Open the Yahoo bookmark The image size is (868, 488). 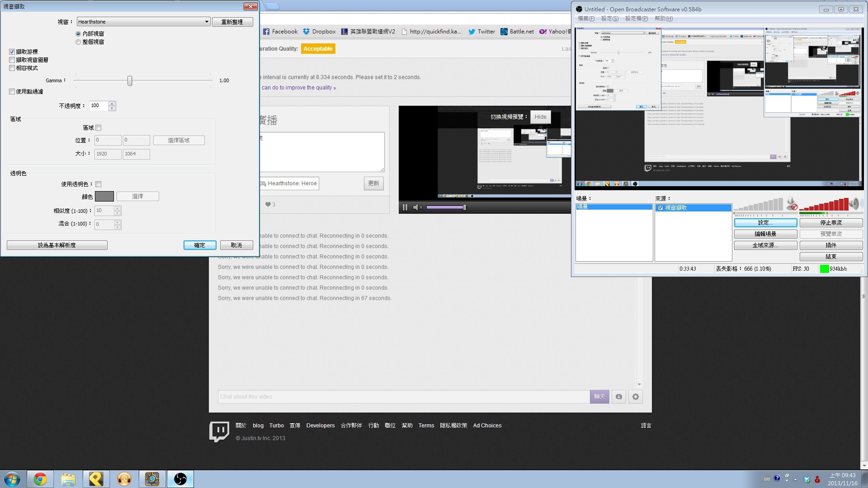(555, 32)
